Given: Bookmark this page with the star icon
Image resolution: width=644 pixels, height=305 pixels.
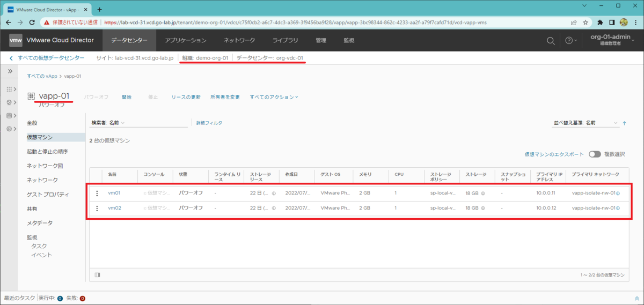Looking at the screenshot, I should [x=586, y=23].
